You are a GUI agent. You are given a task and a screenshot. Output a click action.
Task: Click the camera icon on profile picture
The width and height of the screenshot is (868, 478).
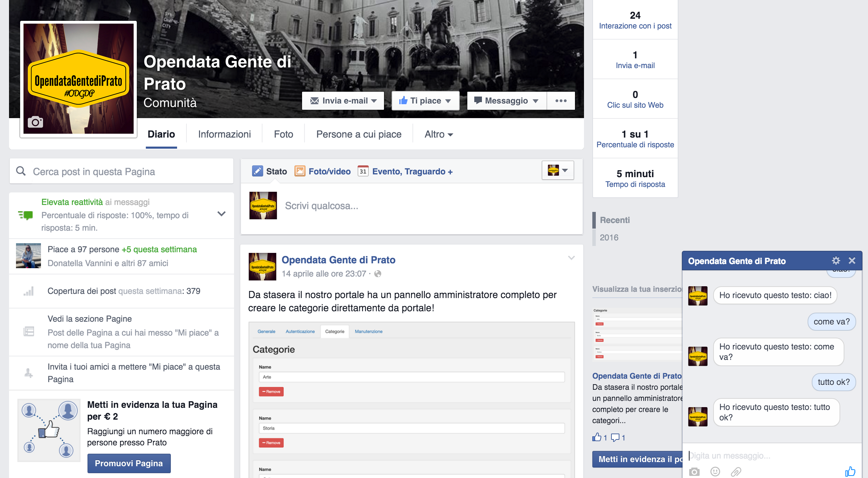tap(35, 122)
